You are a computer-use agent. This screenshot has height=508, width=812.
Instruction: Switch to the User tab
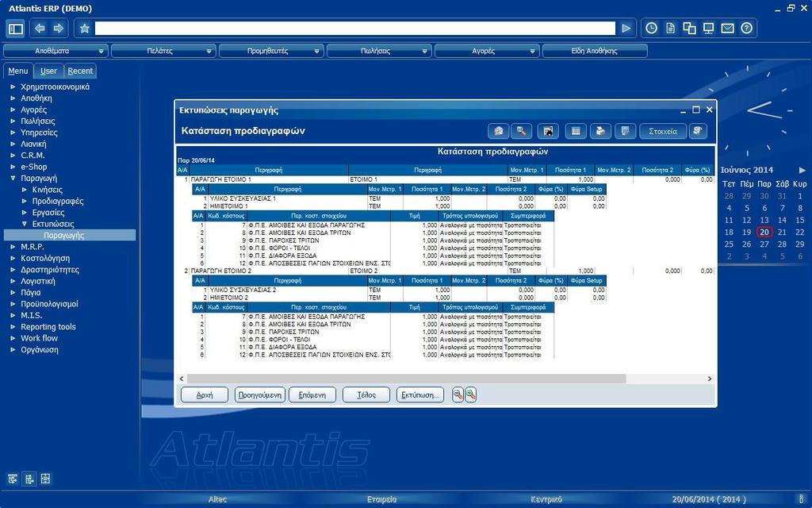point(48,71)
